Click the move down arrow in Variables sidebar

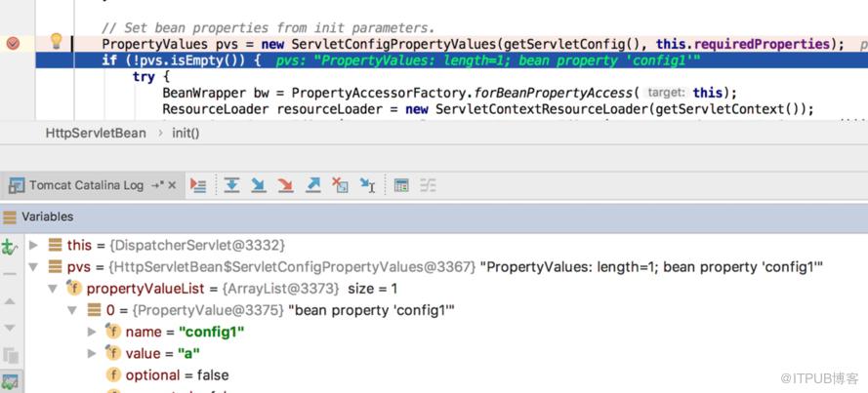[10, 328]
